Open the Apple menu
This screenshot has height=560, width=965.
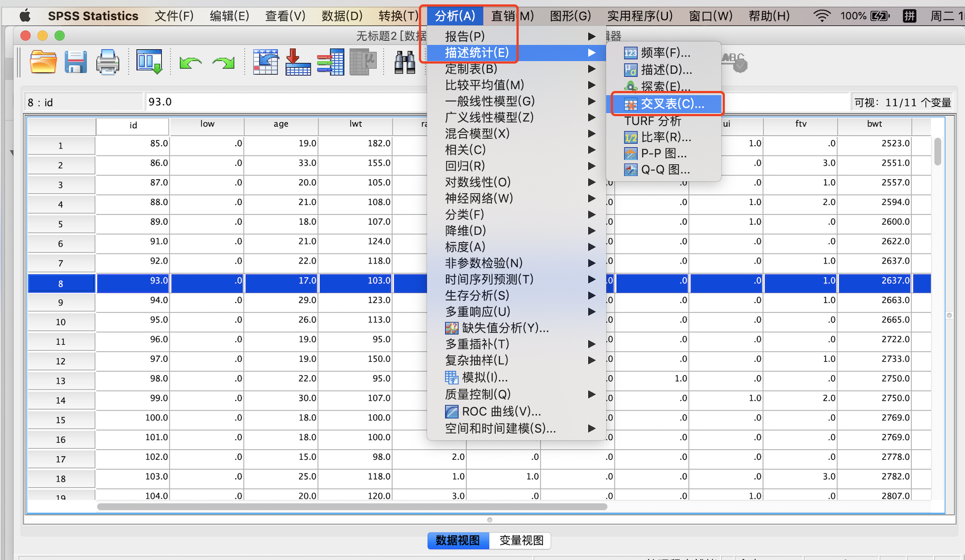[x=25, y=16]
